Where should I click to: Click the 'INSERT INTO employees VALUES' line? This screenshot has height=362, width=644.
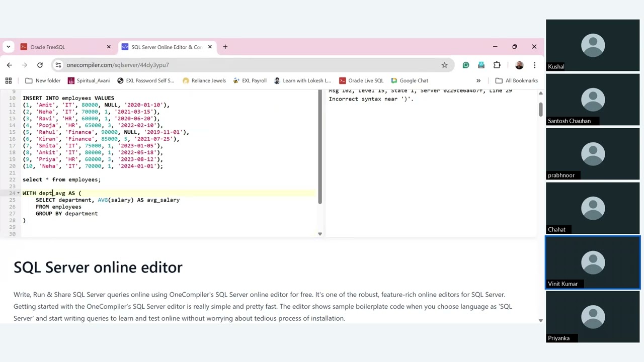point(68,98)
